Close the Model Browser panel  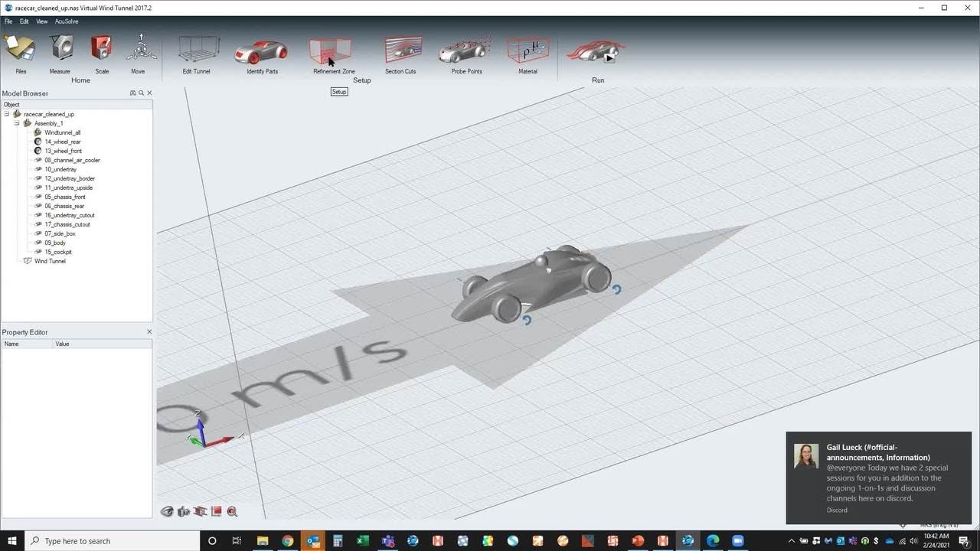tap(149, 93)
